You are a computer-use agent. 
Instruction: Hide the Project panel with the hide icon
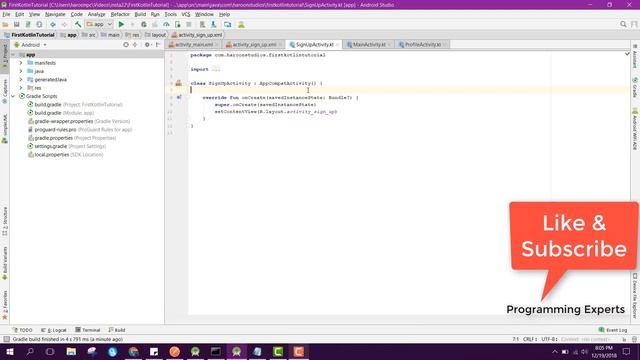tap(158, 44)
